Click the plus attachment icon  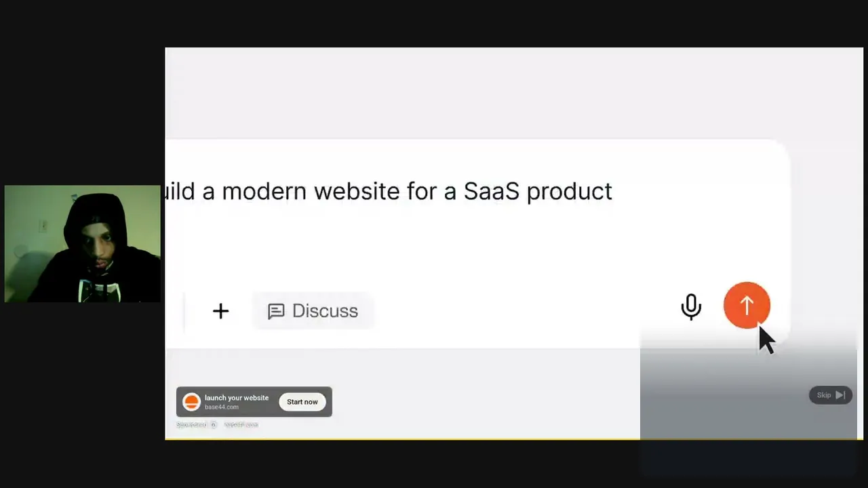coord(220,311)
